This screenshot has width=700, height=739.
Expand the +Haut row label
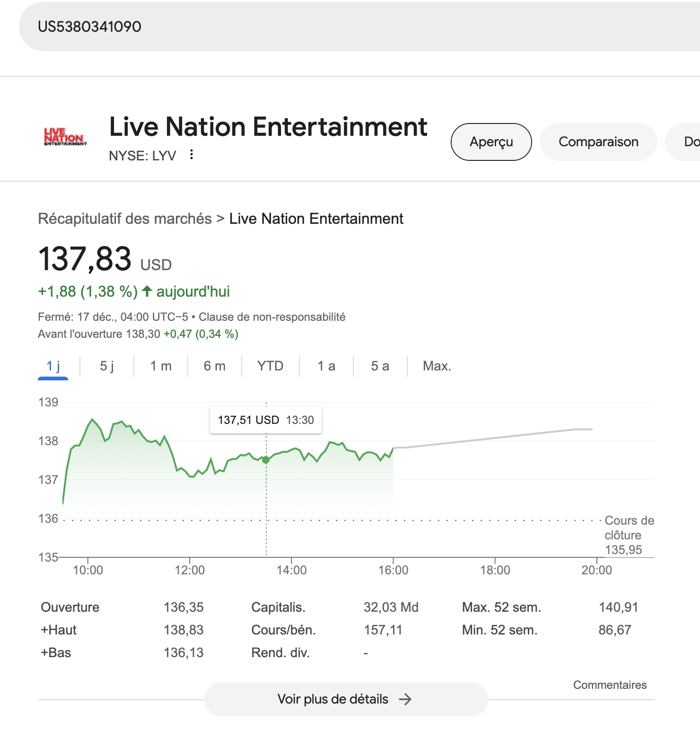tap(59, 630)
